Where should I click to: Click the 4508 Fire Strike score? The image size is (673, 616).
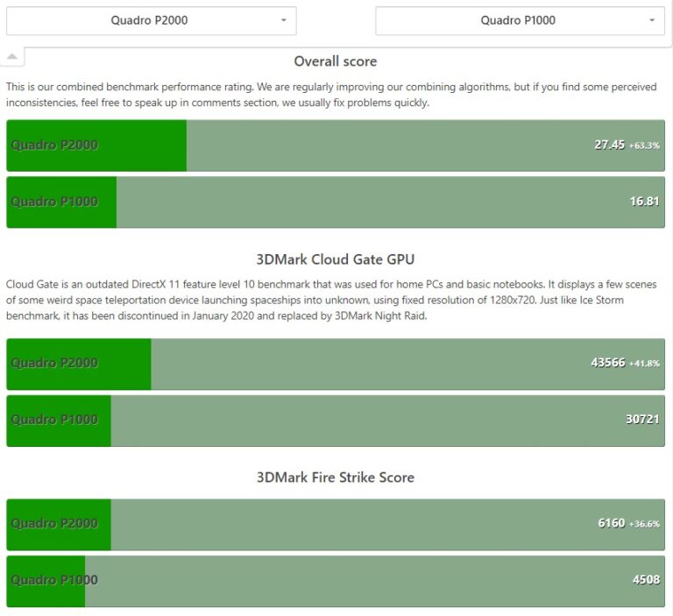click(646, 580)
